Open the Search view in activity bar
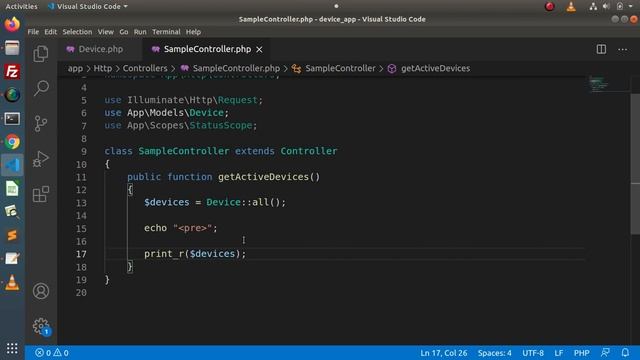Screen dimensions: 640x360 pos(41,88)
